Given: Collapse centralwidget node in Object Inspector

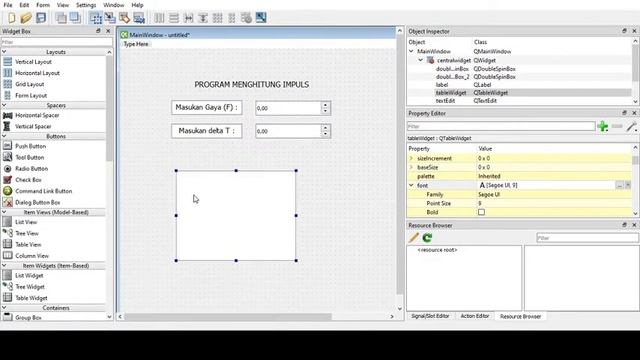Looking at the screenshot, I should [x=420, y=60].
